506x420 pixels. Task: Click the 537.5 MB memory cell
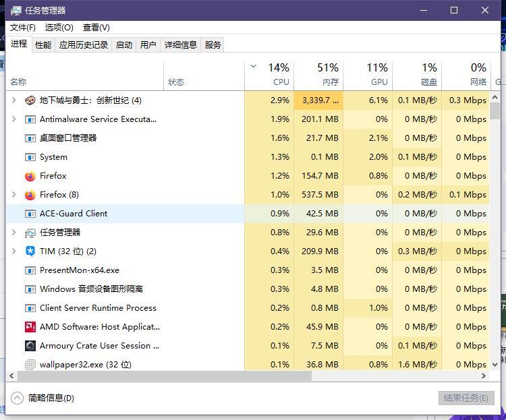(318, 195)
